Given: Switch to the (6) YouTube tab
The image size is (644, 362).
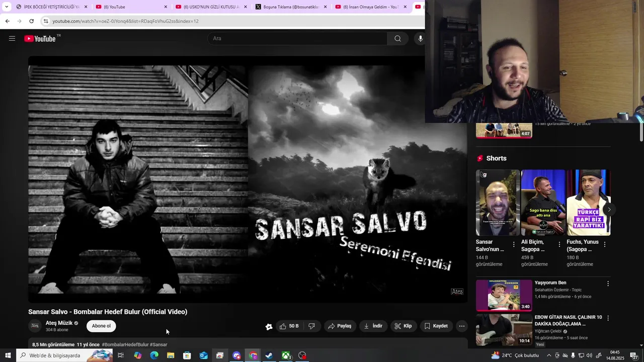Looking at the screenshot, I should [x=131, y=7].
